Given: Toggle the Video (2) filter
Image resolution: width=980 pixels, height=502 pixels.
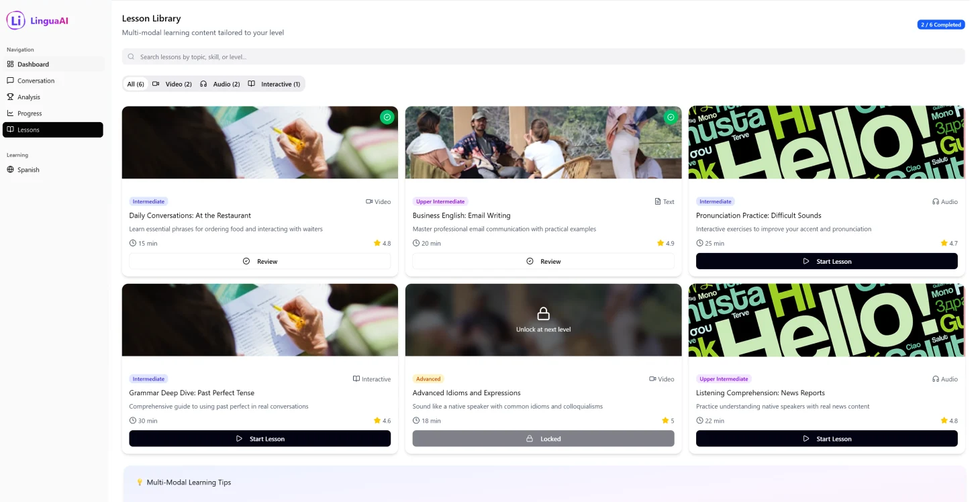Looking at the screenshot, I should [172, 84].
